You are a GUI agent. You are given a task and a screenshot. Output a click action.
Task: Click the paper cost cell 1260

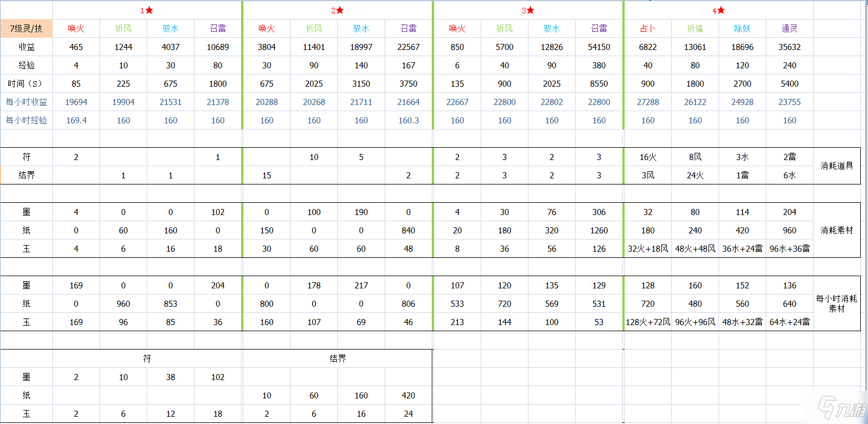(x=599, y=231)
